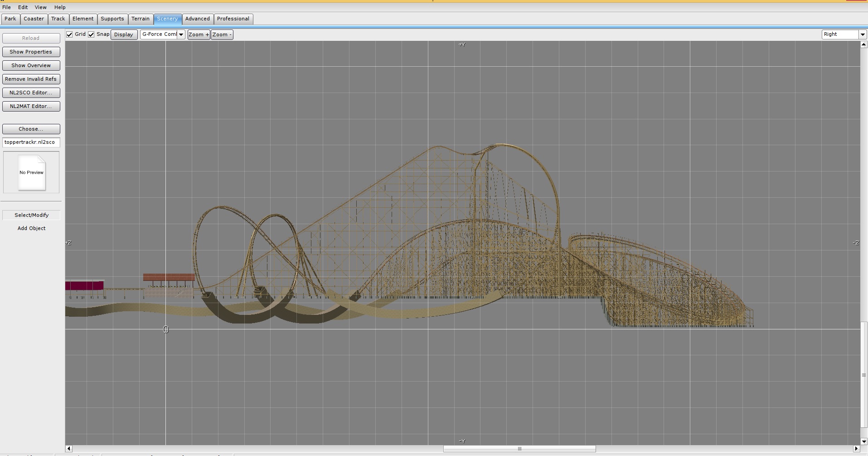Toggle the Grid checkbox
The image size is (868, 456).
(70, 34)
